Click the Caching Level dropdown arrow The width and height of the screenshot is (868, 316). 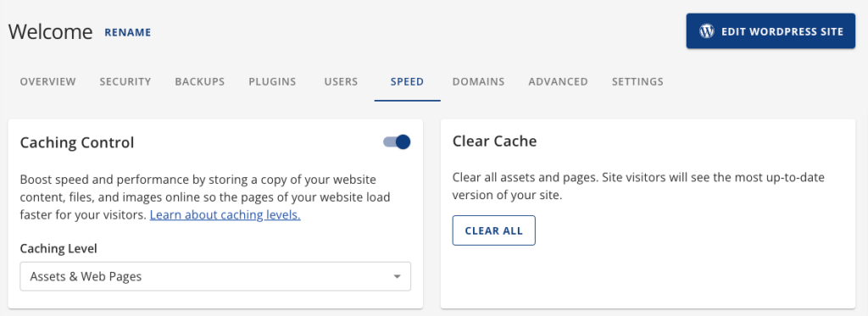point(397,277)
